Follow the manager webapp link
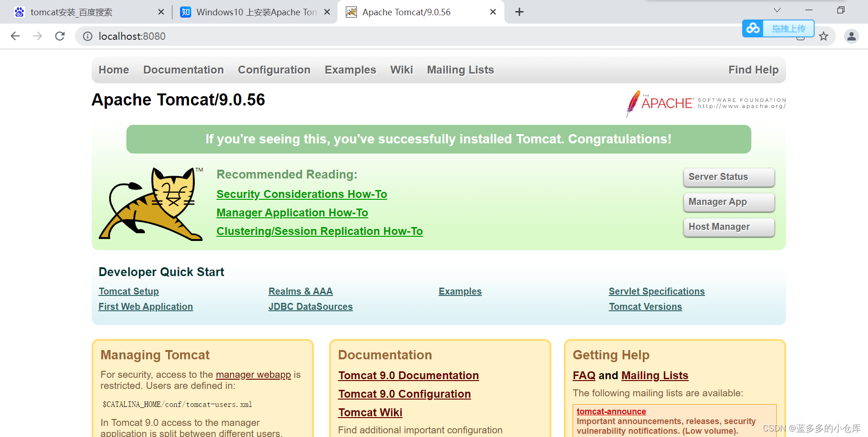 click(253, 375)
